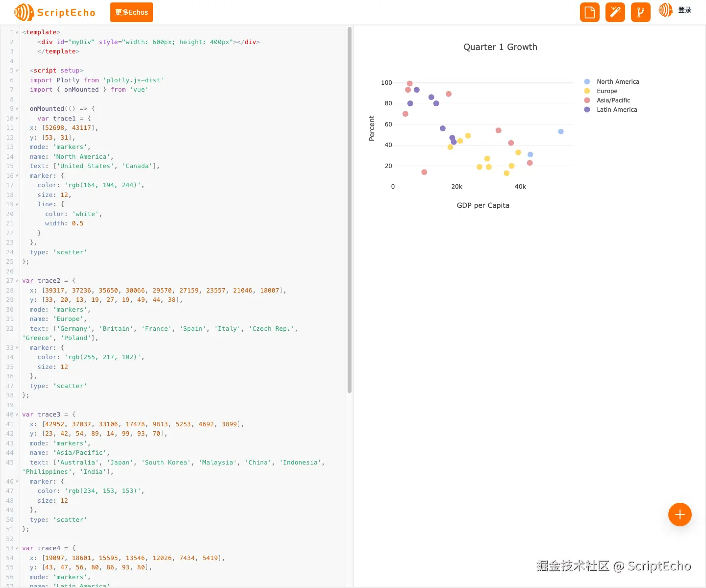Collapse the template fold arrow on line 1
Viewport: 706px width, 588px height.
(x=17, y=32)
